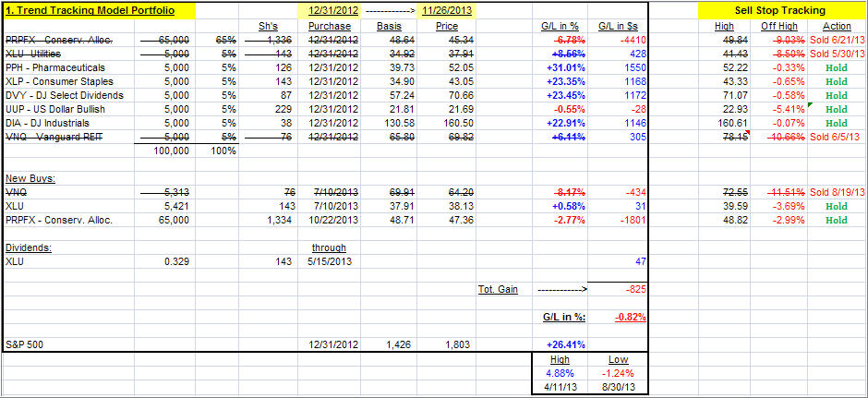Select the 1,803 S&P 500 price cell
868x398 pixels.
pyautogui.click(x=447, y=344)
